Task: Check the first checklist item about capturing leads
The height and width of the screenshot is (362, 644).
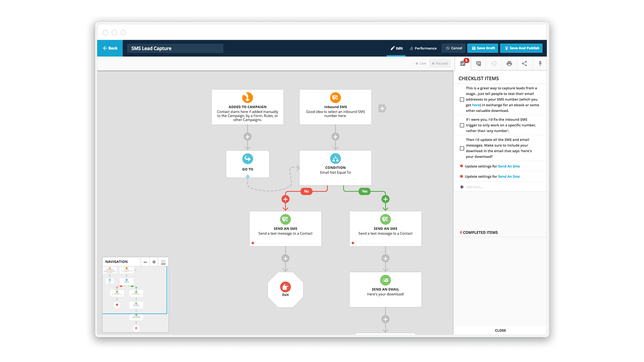Action: pos(462,100)
